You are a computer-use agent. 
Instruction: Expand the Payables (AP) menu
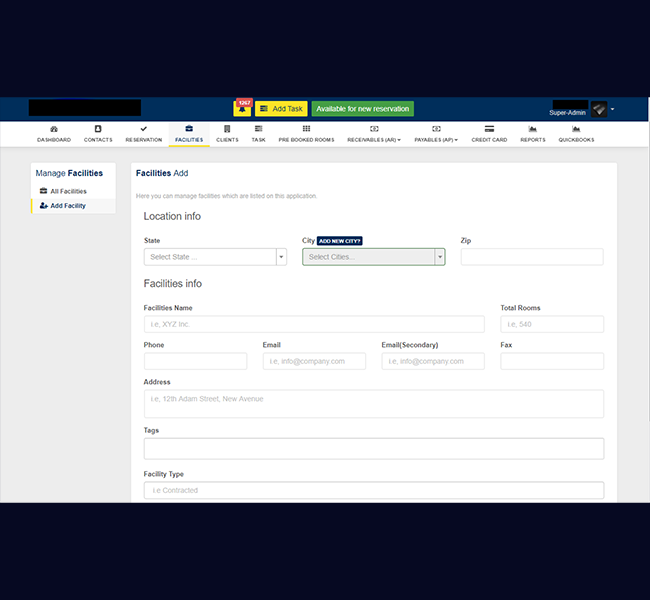click(436, 134)
